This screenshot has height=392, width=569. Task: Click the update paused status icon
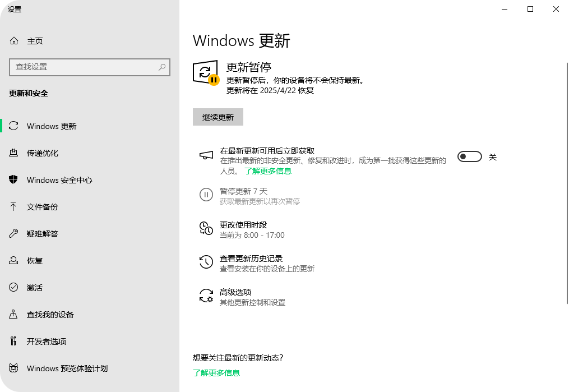(206, 72)
